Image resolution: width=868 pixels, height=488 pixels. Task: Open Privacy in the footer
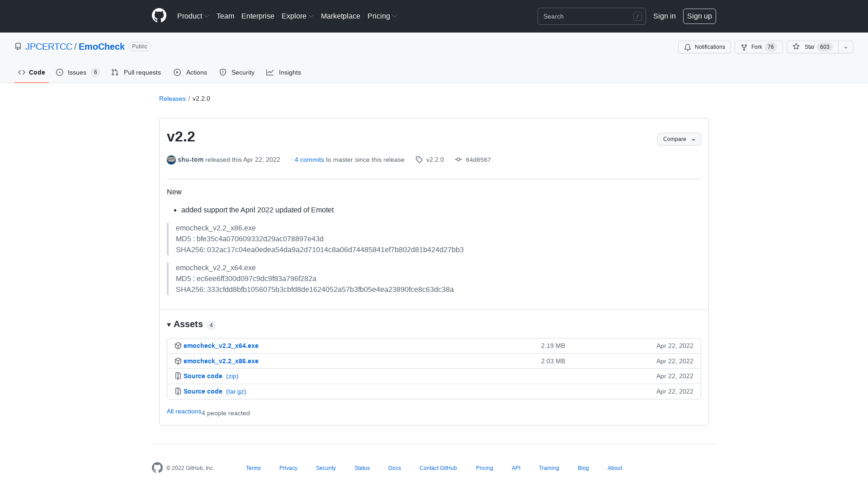(288, 468)
